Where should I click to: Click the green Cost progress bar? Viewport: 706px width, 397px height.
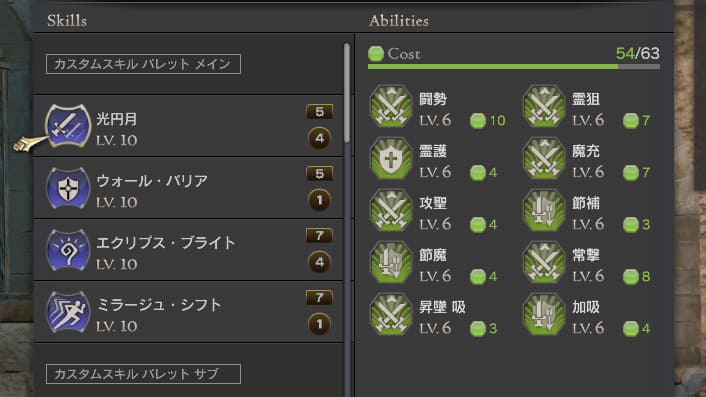[514, 67]
